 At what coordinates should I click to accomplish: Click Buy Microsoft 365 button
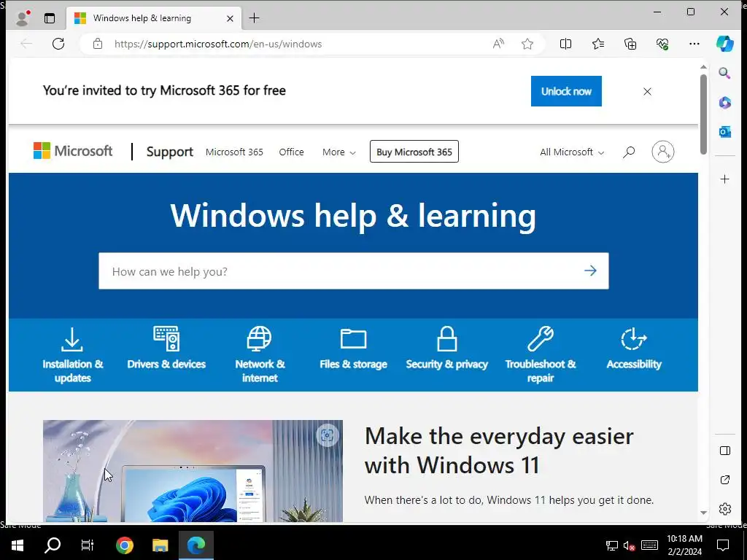pos(414,152)
